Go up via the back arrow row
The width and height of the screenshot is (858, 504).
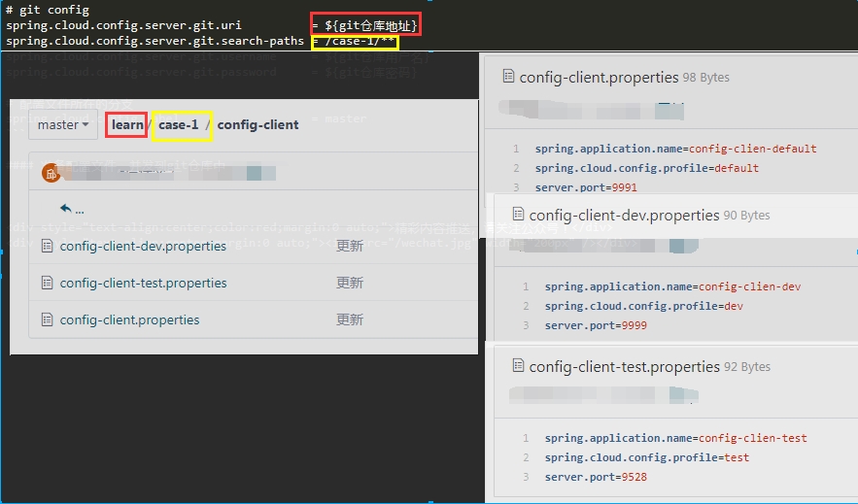point(72,209)
